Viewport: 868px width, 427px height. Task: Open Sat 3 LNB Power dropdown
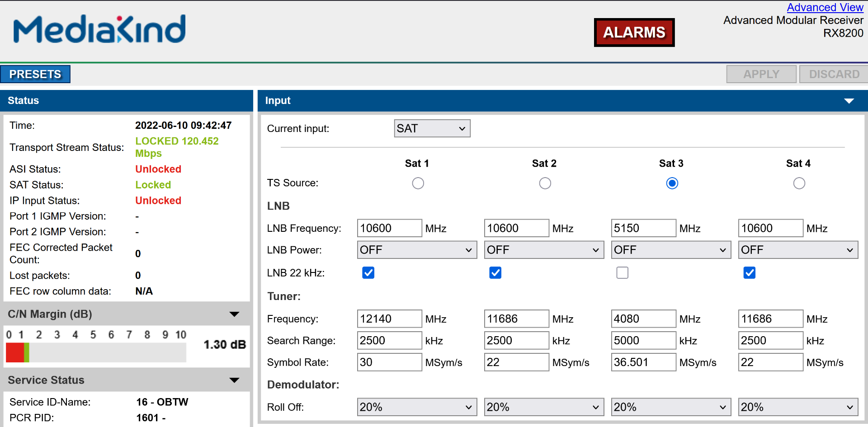pos(670,250)
